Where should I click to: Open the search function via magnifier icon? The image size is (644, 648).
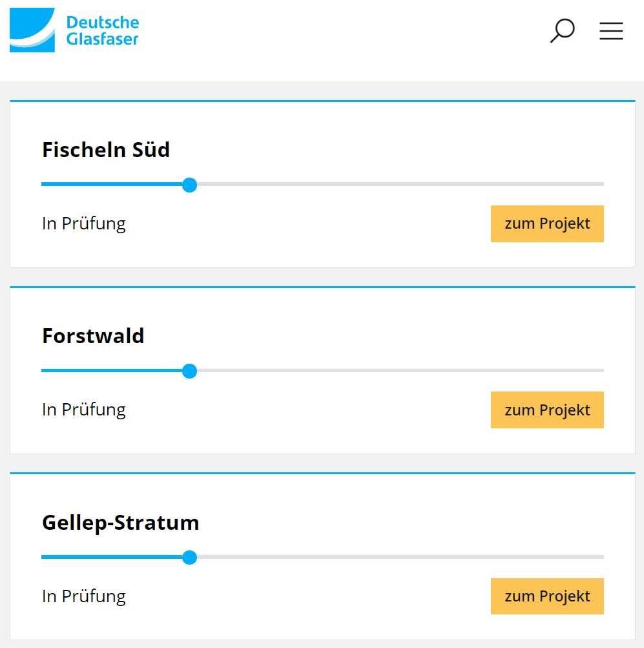pyautogui.click(x=561, y=30)
